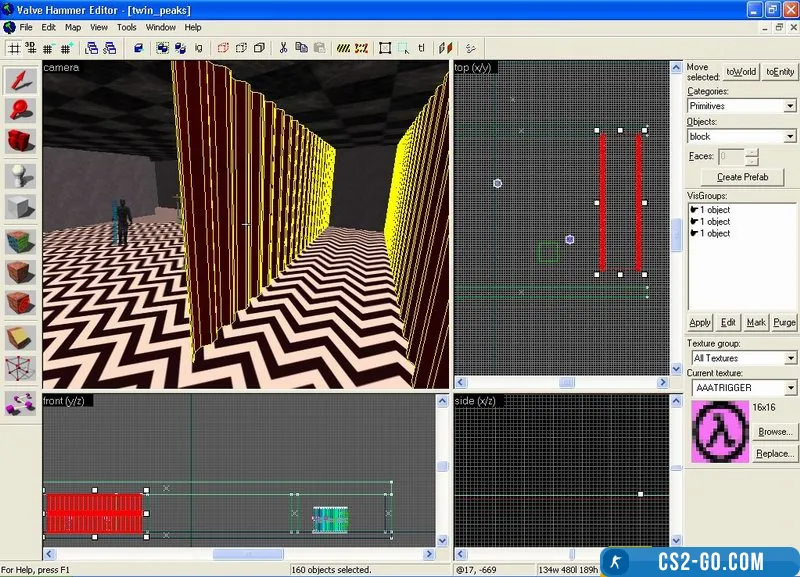The width and height of the screenshot is (800, 577).
Task: Toggle ignore groups 'ig' toolbar button
Action: click(199, 47)
